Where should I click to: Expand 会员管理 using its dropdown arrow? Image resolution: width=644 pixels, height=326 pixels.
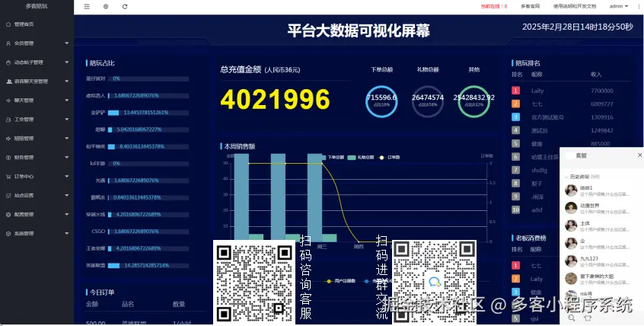click(x=66, y=43)
